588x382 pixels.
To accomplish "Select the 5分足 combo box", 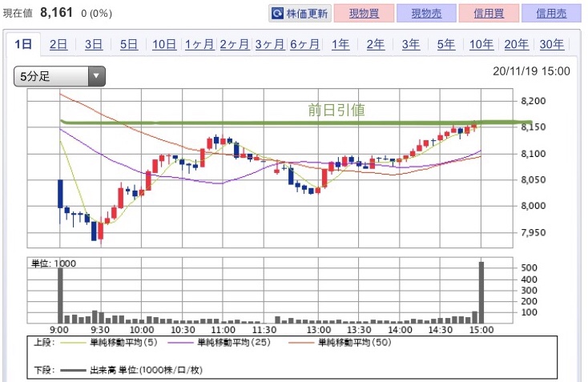I will 59,76.
